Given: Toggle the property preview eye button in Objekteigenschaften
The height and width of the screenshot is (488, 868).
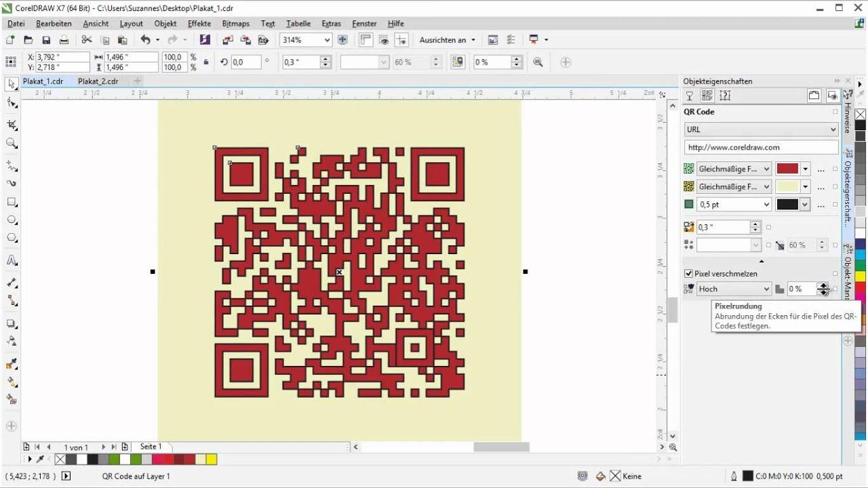Looking at the screenshot, I should coord(832,96).
